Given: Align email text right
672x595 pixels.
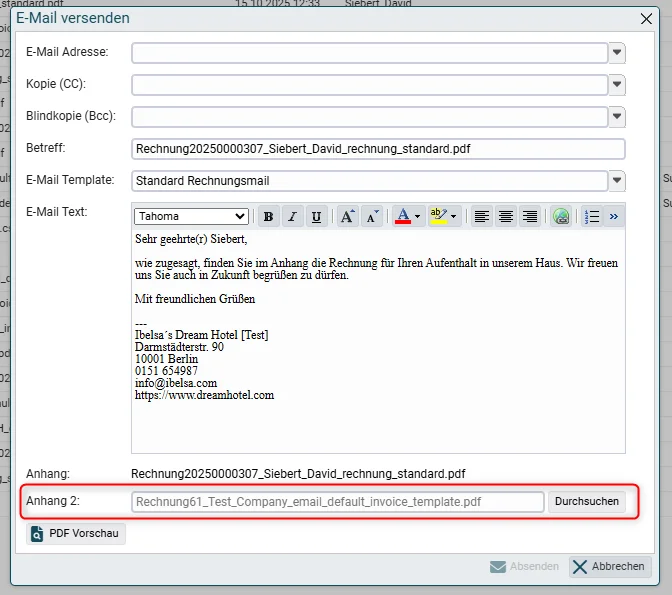Looking at the screenshot, I should tap(530, 216).
